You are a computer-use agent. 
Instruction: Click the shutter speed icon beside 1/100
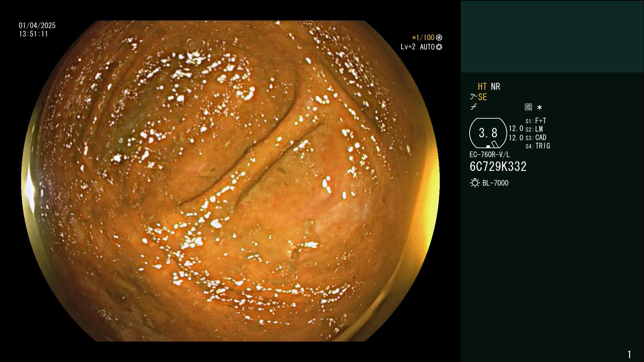tap(439, 38)
